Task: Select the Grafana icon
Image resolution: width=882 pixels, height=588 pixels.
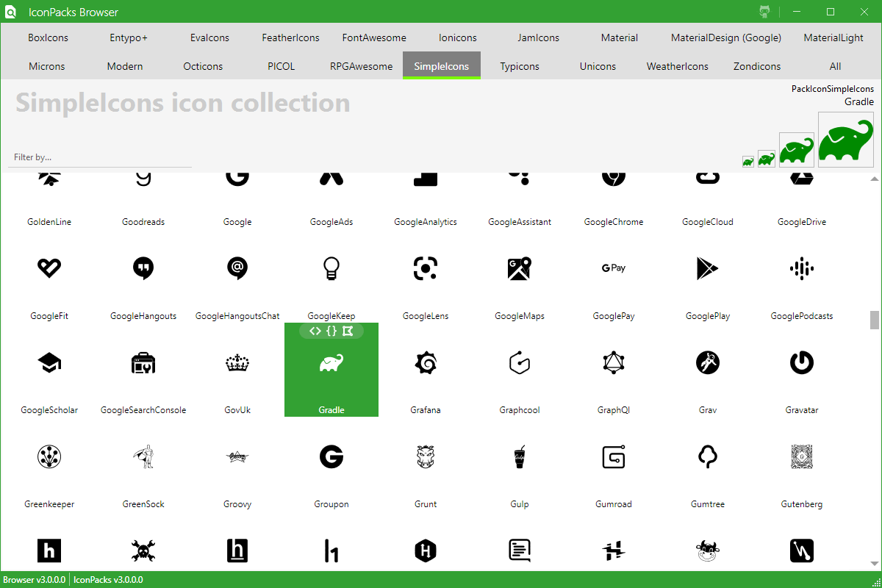Action: pos(426,363)
